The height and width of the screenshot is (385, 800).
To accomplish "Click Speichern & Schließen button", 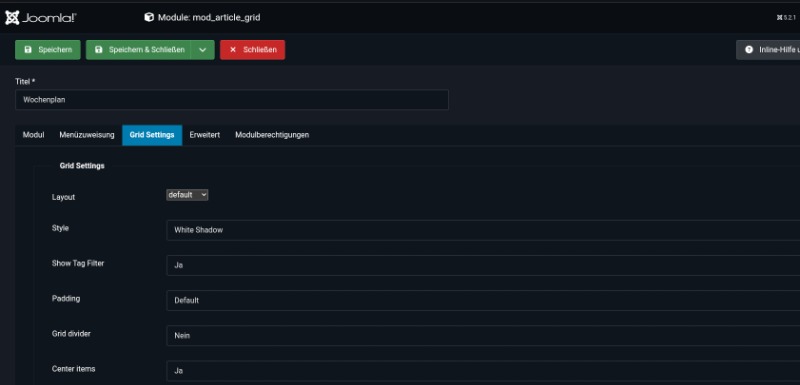I will (138, 50).
